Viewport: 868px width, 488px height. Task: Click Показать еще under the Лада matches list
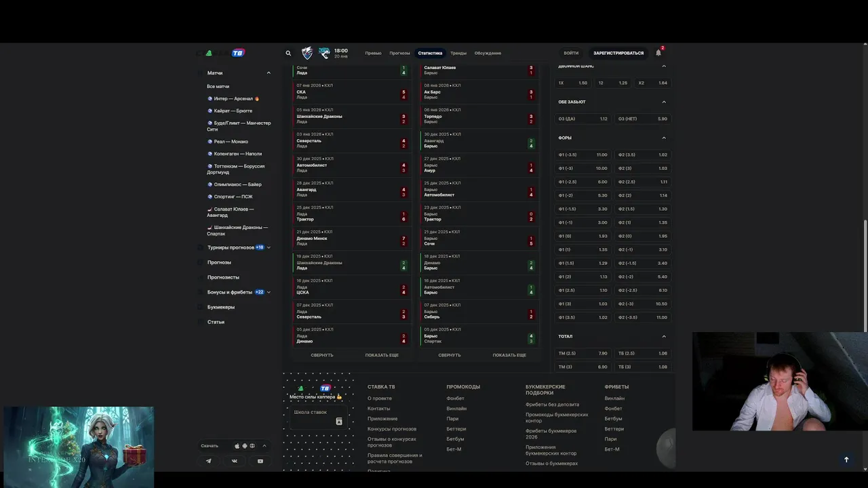click(382, 355)
